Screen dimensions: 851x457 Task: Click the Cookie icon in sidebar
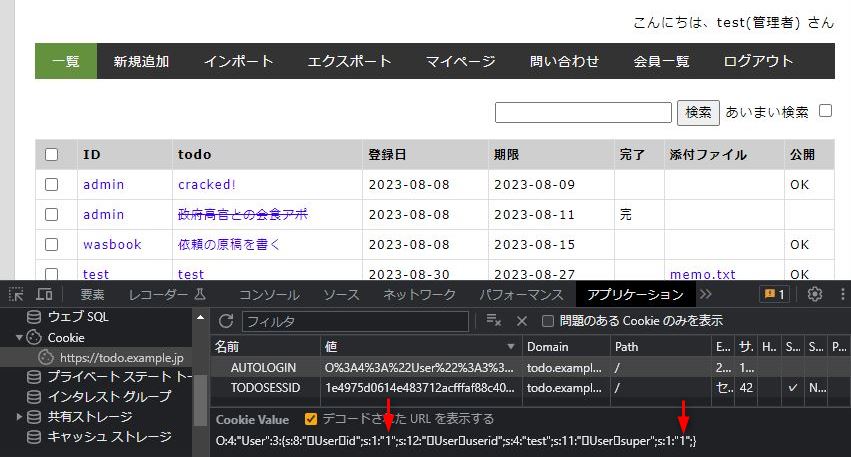34,338
